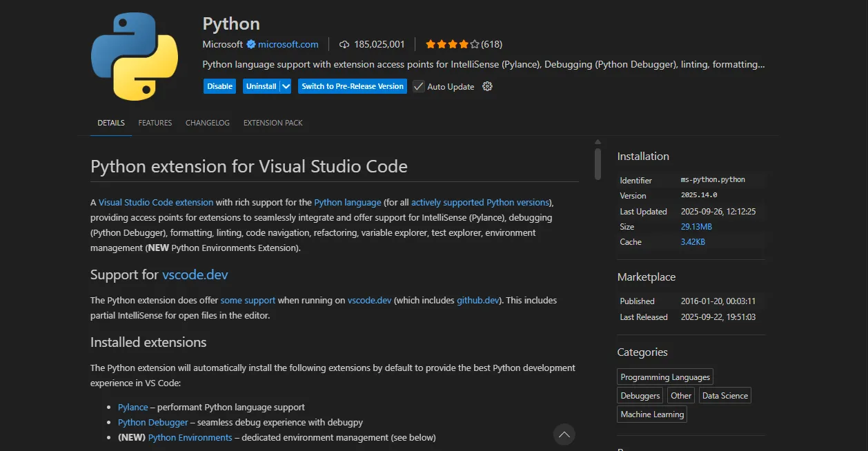Follow the vscode.dev heading link
The height and width of the screenshot is (451, 868).
click(x=195, y=274)
